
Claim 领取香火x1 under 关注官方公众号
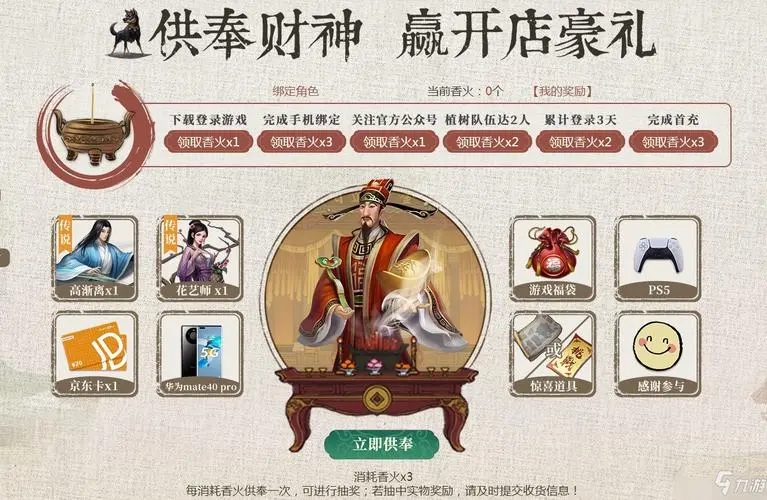(x=394, y=142)
